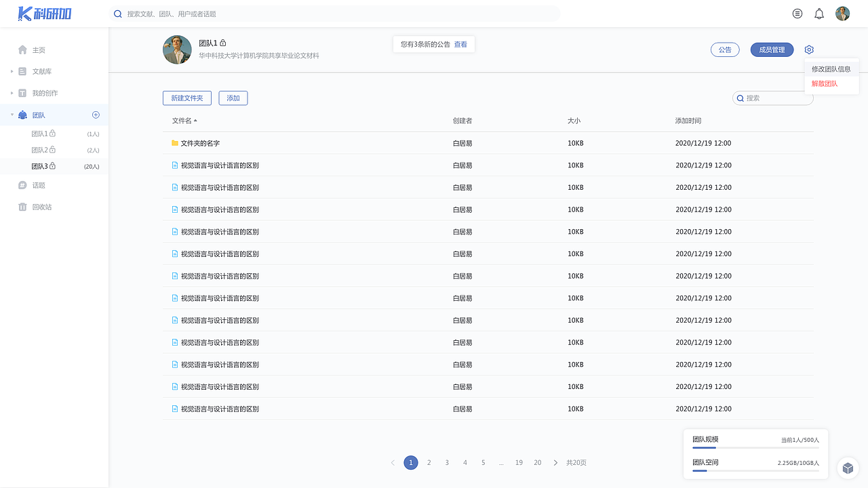868x488 pixels.
Task: Click the 团队 group icon
Action: tap(22, 115)
